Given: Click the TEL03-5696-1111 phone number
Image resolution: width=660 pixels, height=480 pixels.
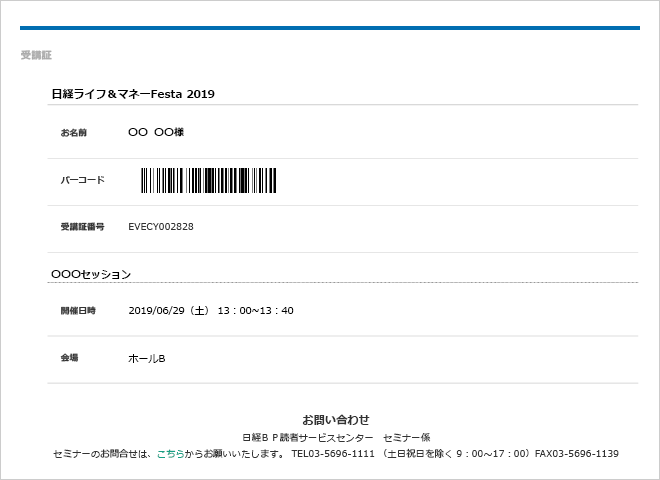Looking at the screenshot, I should tap(333, 454).
